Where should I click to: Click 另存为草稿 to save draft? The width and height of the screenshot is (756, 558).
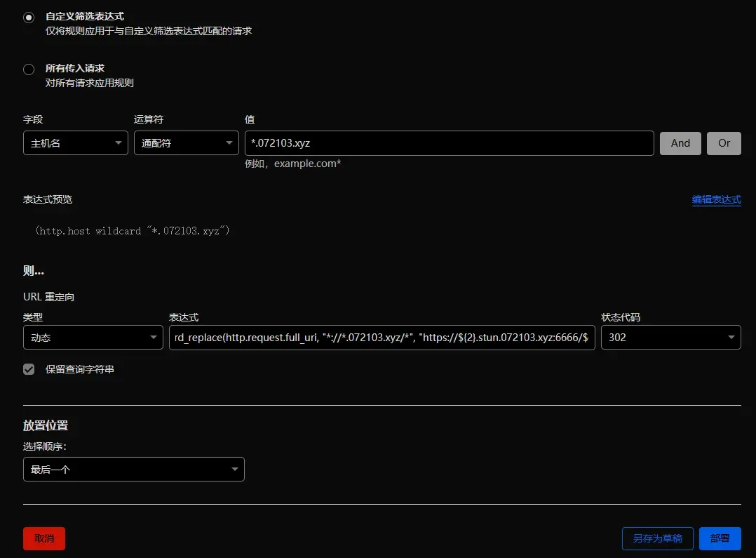coord(657,538)
